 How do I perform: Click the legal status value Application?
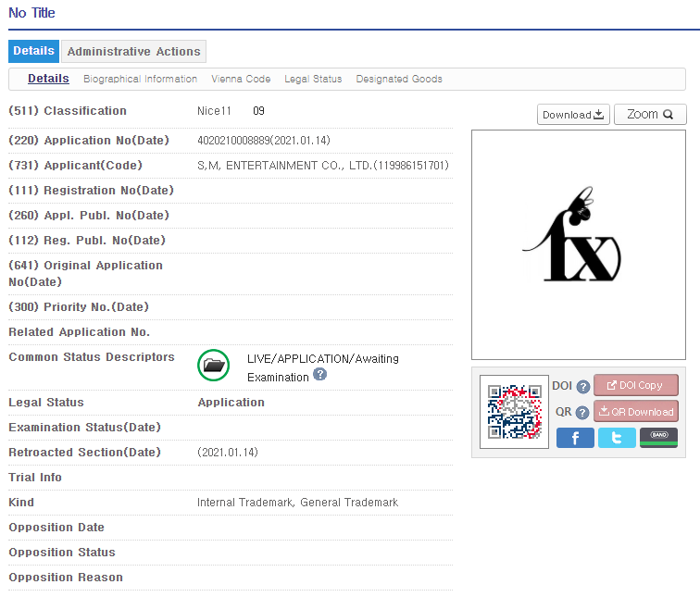click(231, 403)
